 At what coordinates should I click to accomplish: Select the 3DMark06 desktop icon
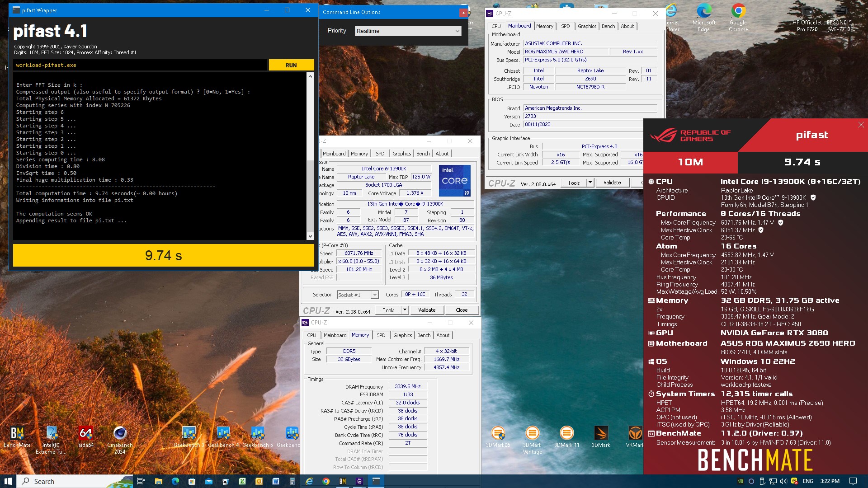point(498,436)
